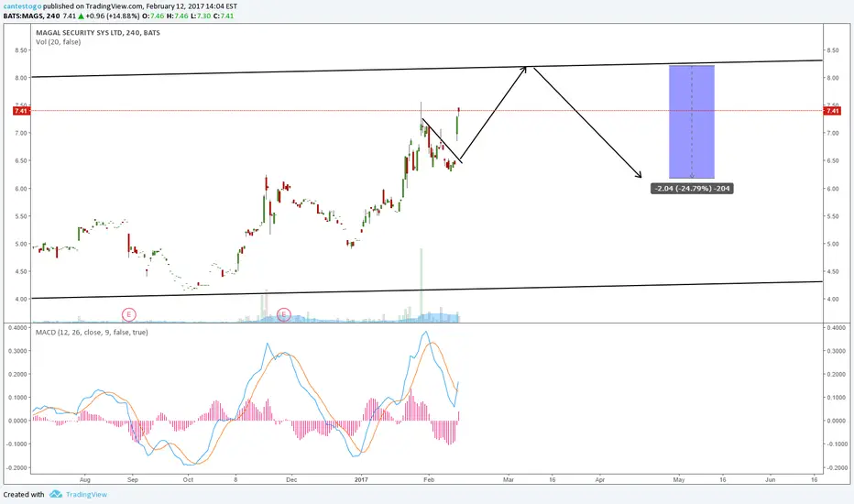Click the Apr label on time axis
854x504 pixels.
[x=599, y=480]
